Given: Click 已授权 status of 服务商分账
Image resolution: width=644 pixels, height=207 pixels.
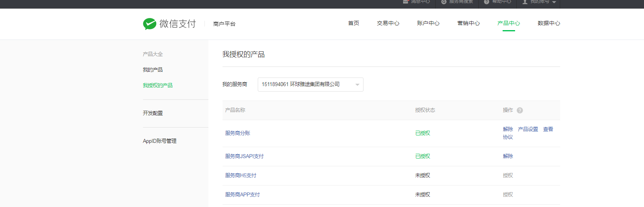Looking at the screenshot, I should [423, 133].
